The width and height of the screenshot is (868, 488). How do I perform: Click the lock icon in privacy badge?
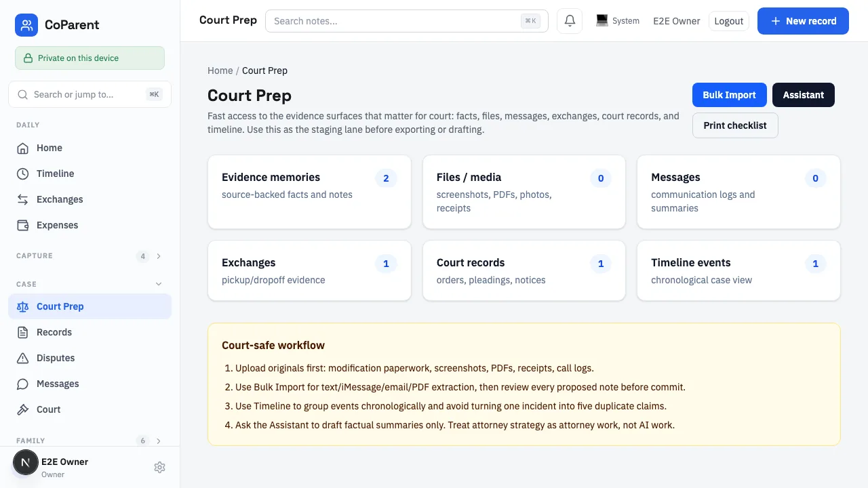click(28, 58)
